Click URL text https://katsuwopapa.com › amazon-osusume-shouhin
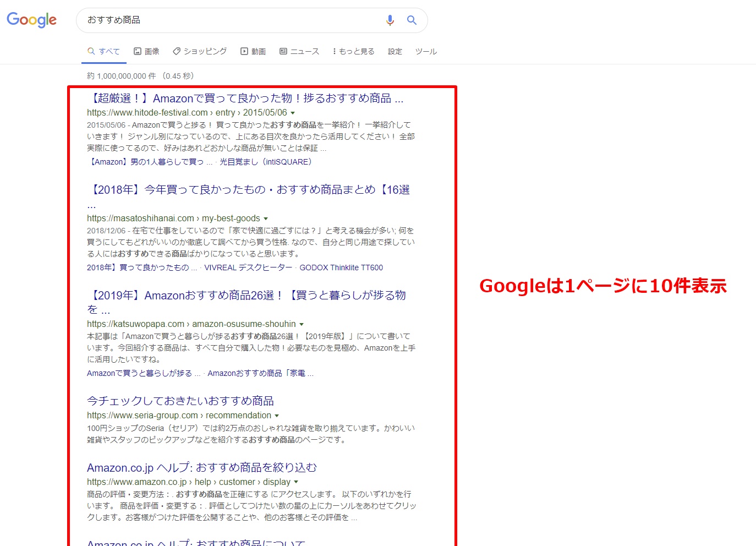This screenshot has height=546, width=756. pyautogui.click(x=191, y=324)
